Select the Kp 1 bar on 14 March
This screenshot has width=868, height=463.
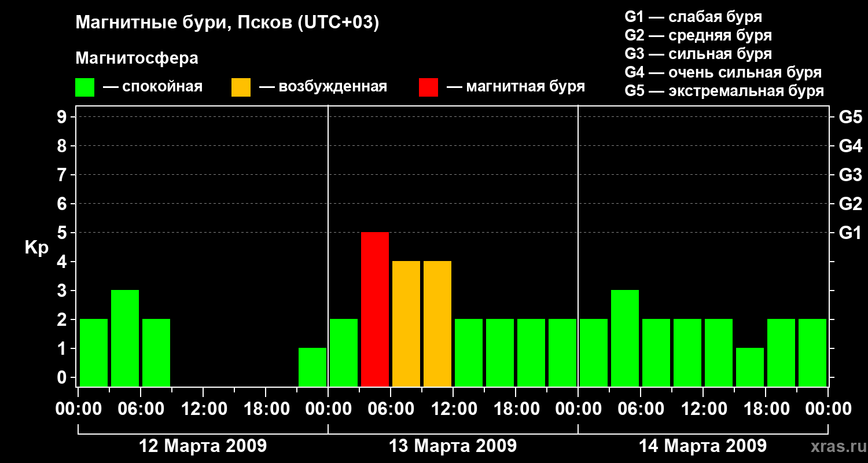click(750, 367)
